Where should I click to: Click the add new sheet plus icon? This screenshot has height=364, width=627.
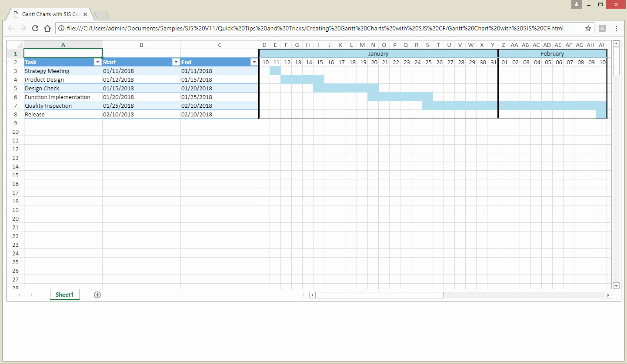tap(97, 295)
